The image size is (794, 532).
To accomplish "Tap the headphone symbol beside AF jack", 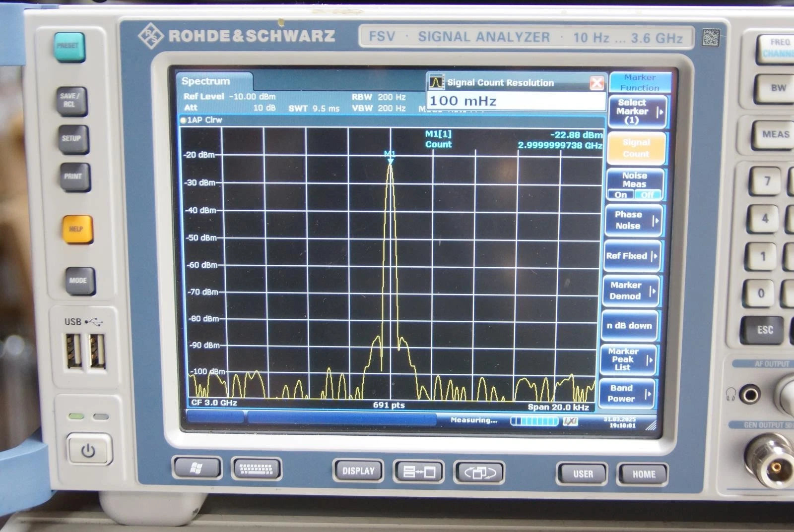I will coord(730,395).
